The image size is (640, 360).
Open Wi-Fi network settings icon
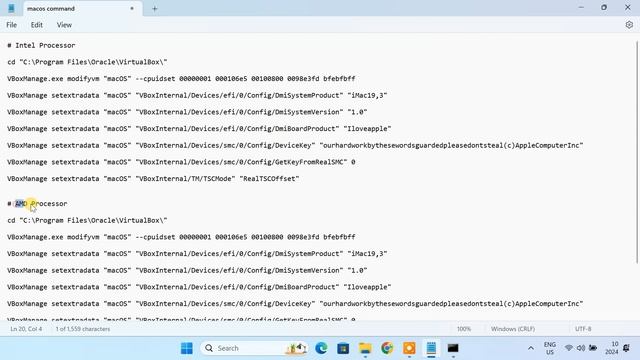(569, 348)
